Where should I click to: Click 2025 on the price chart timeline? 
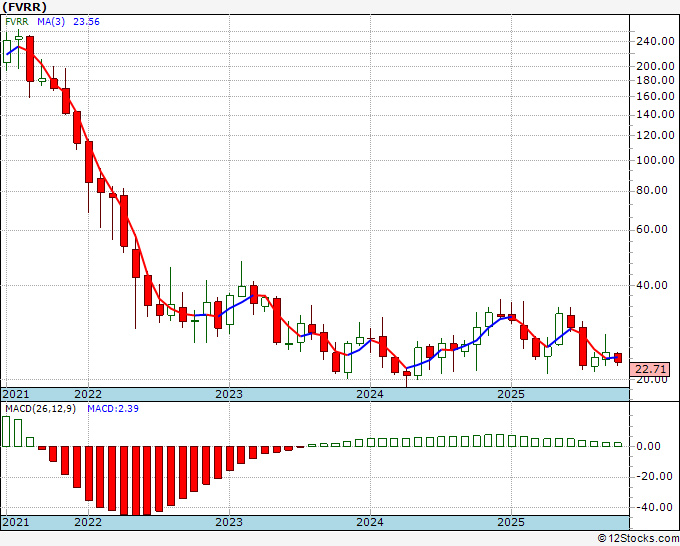click(511, 394)
